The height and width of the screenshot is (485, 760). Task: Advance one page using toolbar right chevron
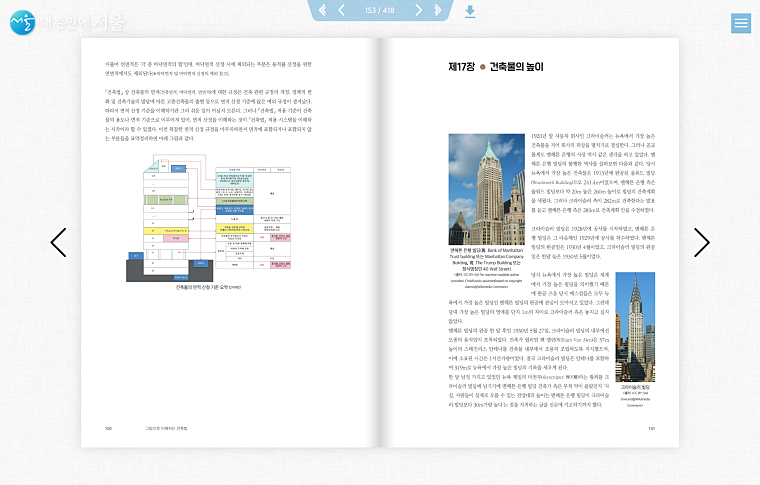tap(418, 10)
